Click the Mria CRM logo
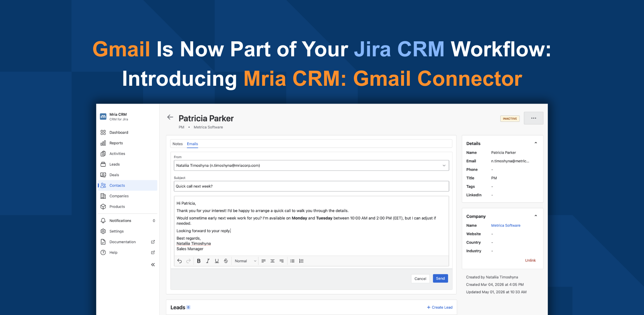The image size is (644, 315). pos(103,117)
